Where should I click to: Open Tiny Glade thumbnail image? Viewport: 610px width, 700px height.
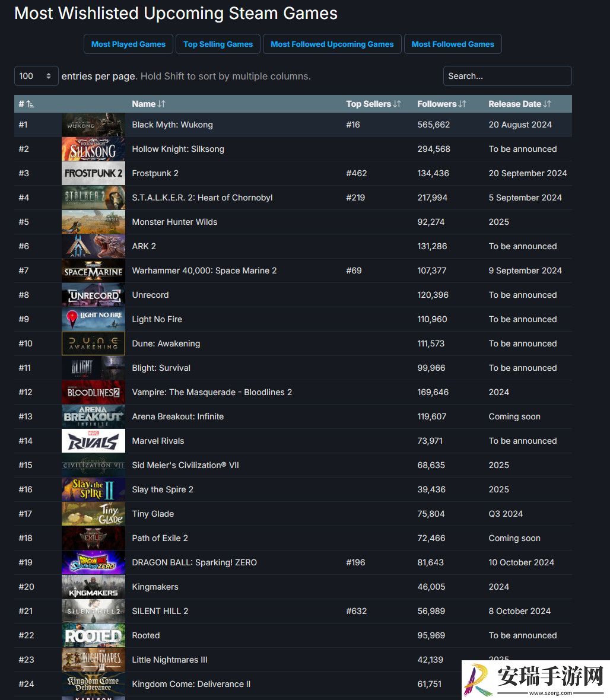(x=93, y=514)
